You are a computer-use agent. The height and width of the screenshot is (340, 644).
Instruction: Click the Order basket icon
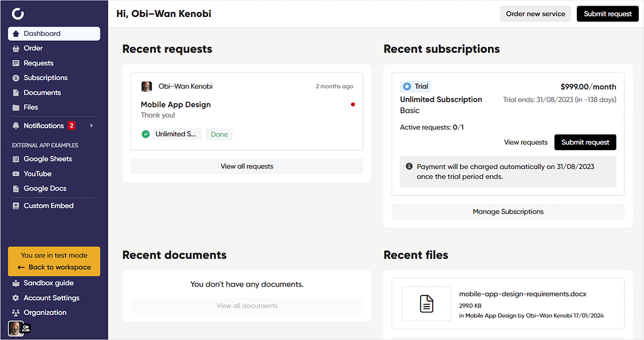pyautogui.click(x=16, y=48)
